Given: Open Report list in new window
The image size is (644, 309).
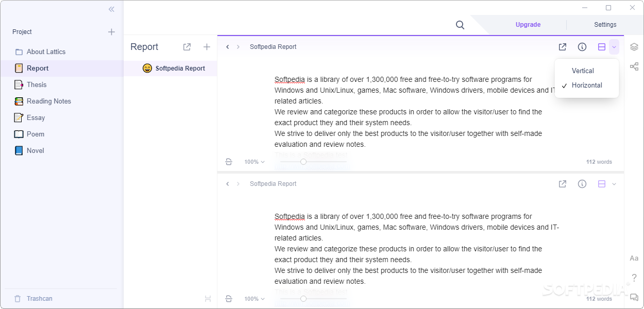Looking at the screenshot, I should coord(187,47).
